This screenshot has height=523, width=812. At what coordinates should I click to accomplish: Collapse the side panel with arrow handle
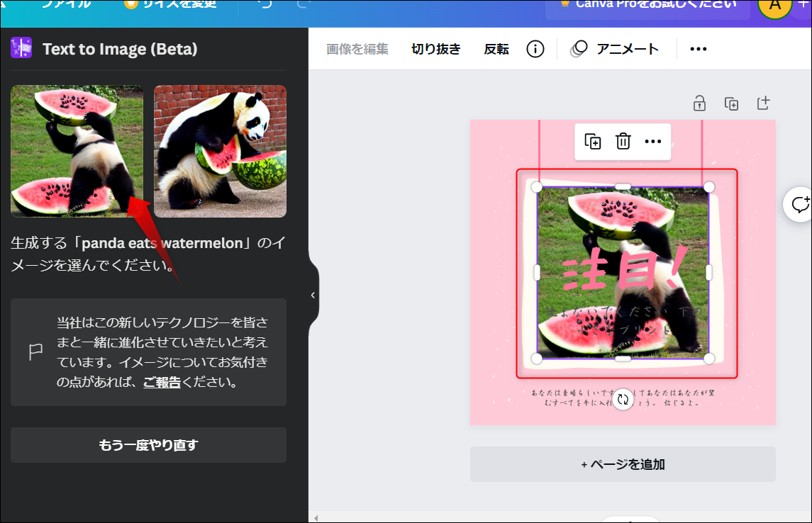pyautogui.click(x=313, y=295)
